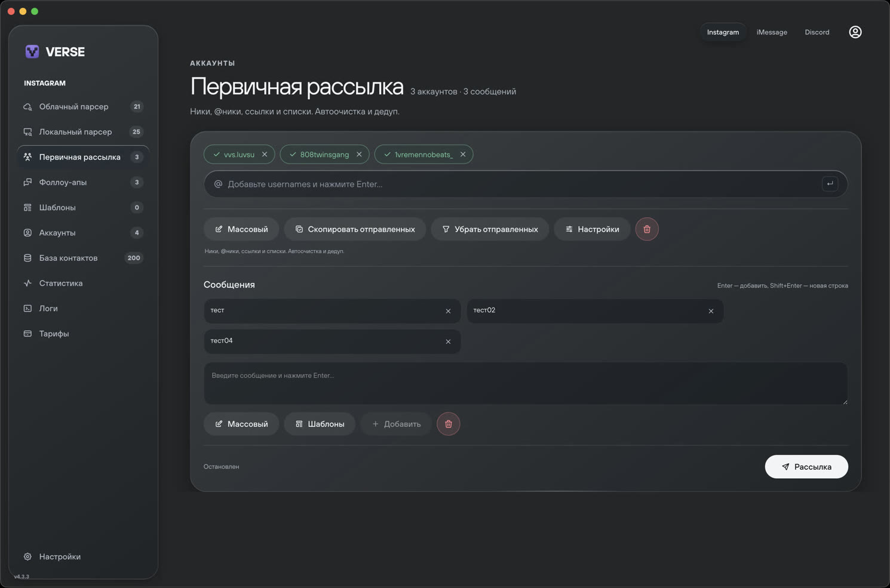This screenshot has height=588, width=890.
Task: Open Облачный парсер in sidebar
Action: (x=83, y=107)
